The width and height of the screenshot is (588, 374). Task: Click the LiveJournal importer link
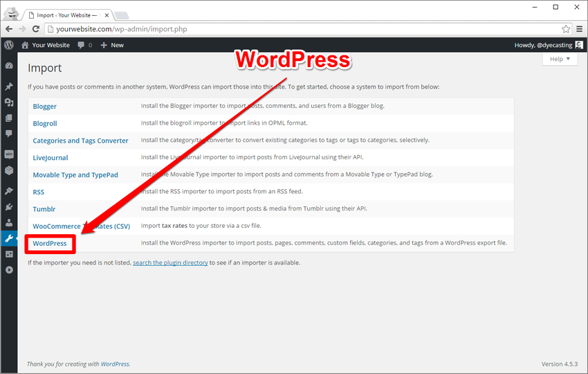tap(50, 158)
